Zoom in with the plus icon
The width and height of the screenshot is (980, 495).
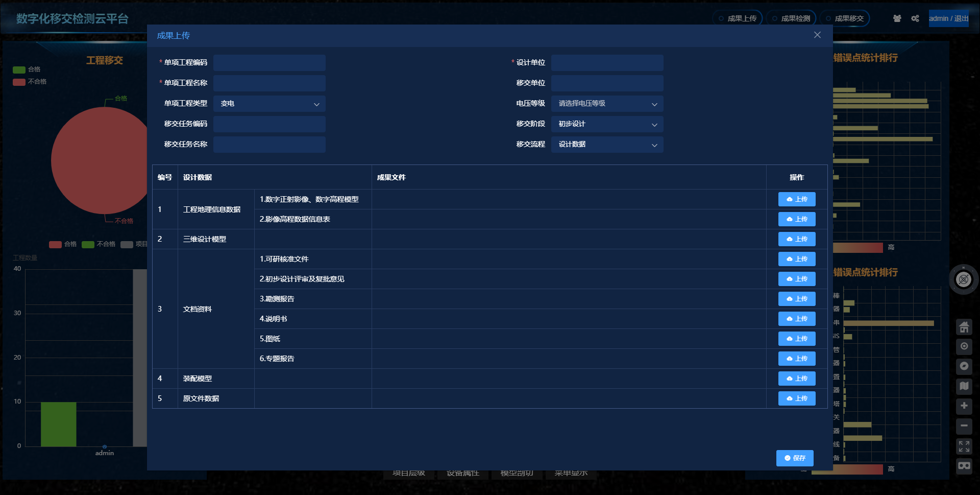click(964, 406)
